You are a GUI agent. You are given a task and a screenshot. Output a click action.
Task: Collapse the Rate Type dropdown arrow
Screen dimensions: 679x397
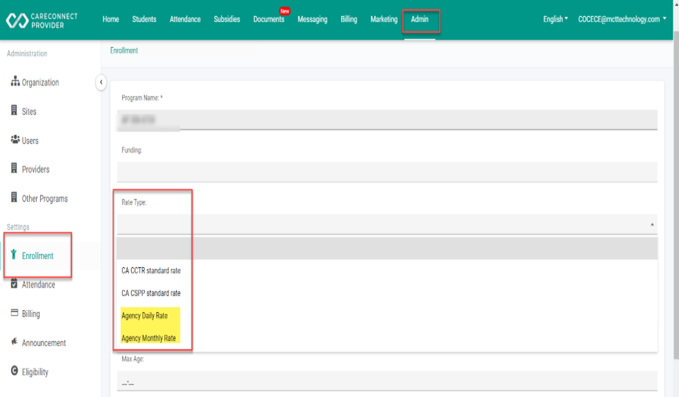click(x=652, y=224)
